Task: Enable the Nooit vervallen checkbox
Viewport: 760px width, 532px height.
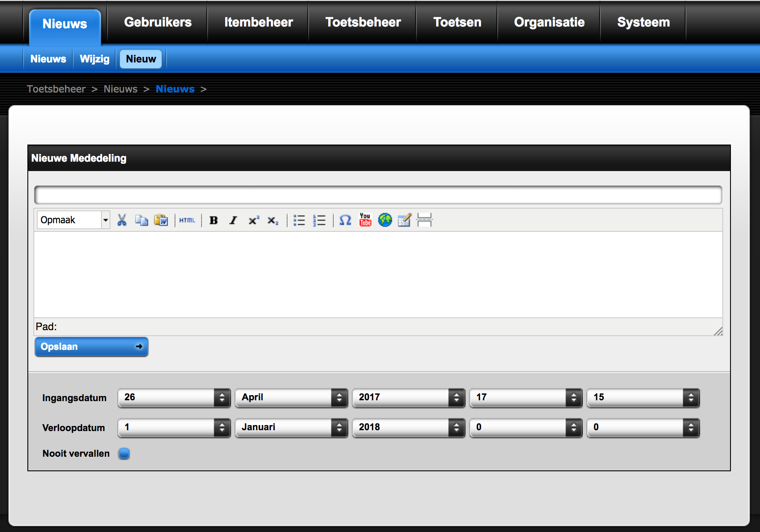Action: pyautogui.click(x=124, y=453)
